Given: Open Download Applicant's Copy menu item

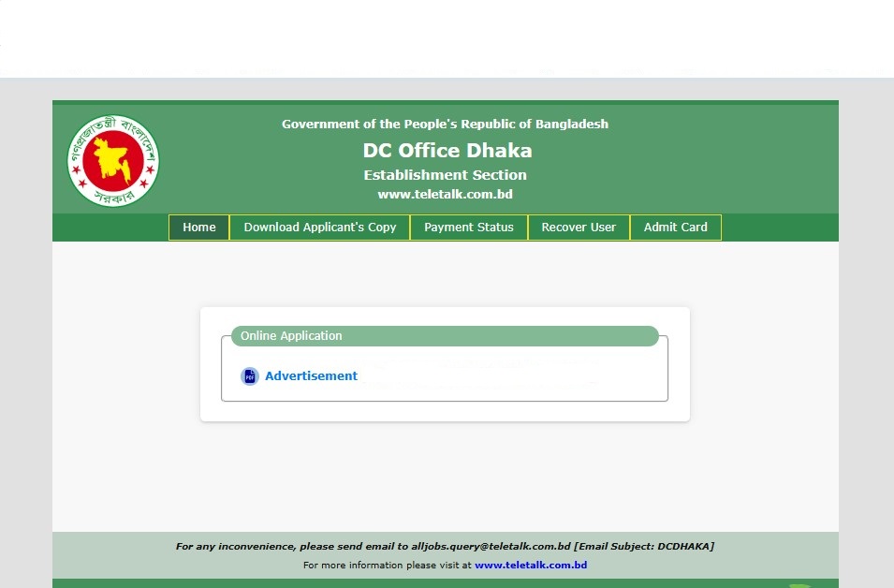Looking at the screenshot, I should (x=319, y=228).
